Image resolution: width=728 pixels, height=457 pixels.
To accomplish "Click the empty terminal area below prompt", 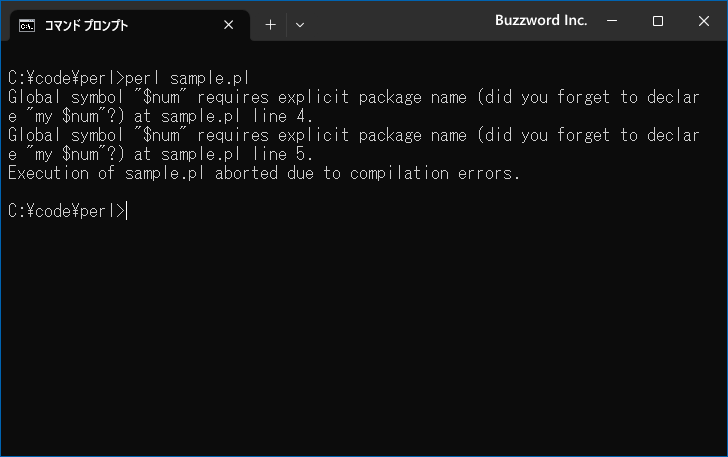I will [x=364, y=339].
